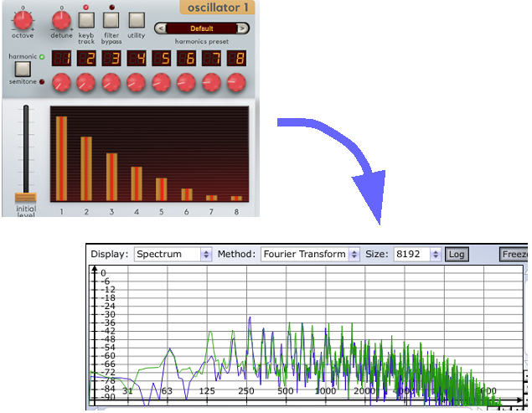Click the oscillator 1 title label
532x413 pixels.
click(x=218, y=8)
